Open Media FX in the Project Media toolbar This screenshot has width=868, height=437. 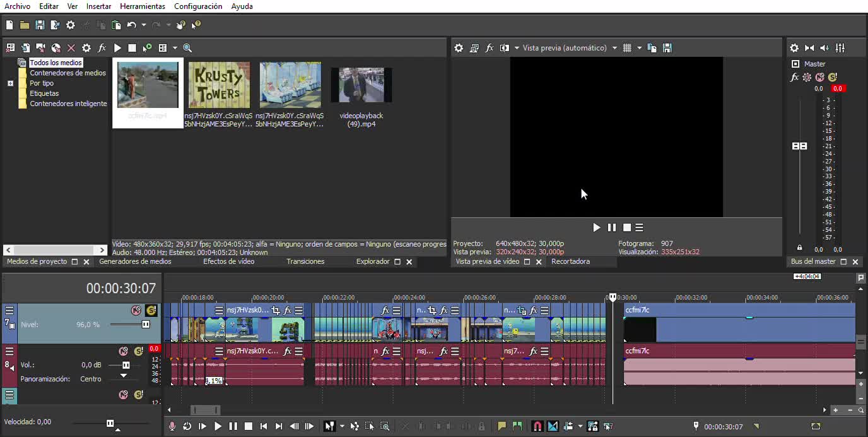tap(102, 48)
